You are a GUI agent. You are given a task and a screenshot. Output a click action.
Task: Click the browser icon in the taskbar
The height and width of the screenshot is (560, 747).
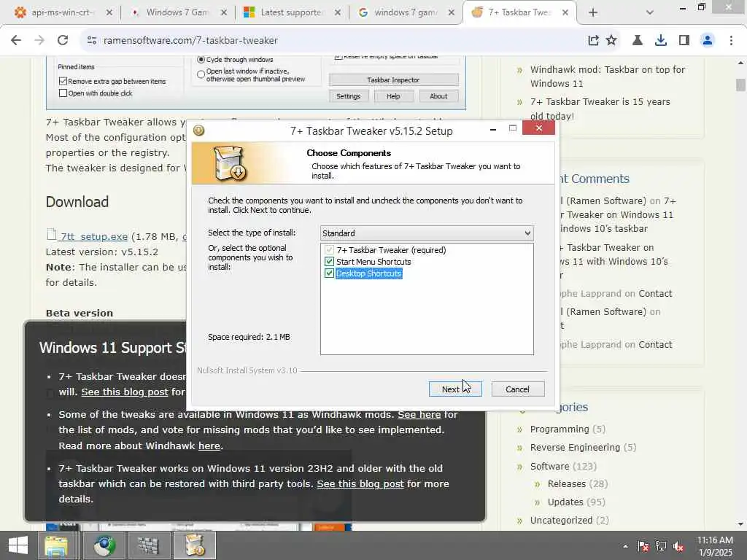[x=104, y=545]
